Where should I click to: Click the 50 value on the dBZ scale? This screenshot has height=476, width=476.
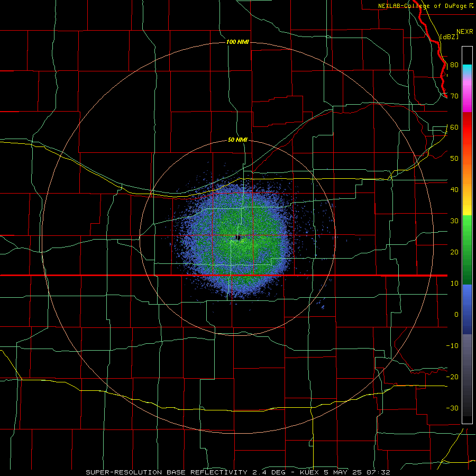454,159
